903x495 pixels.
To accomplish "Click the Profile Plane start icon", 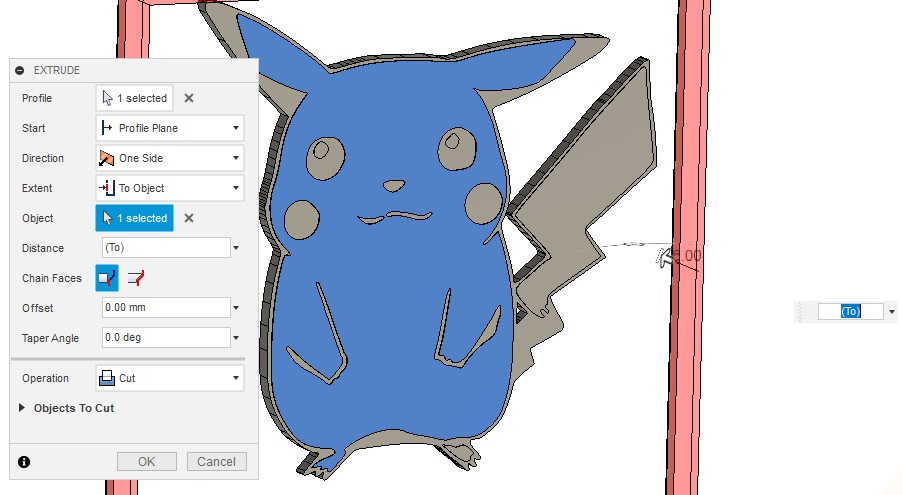I will tap(107, 128).
